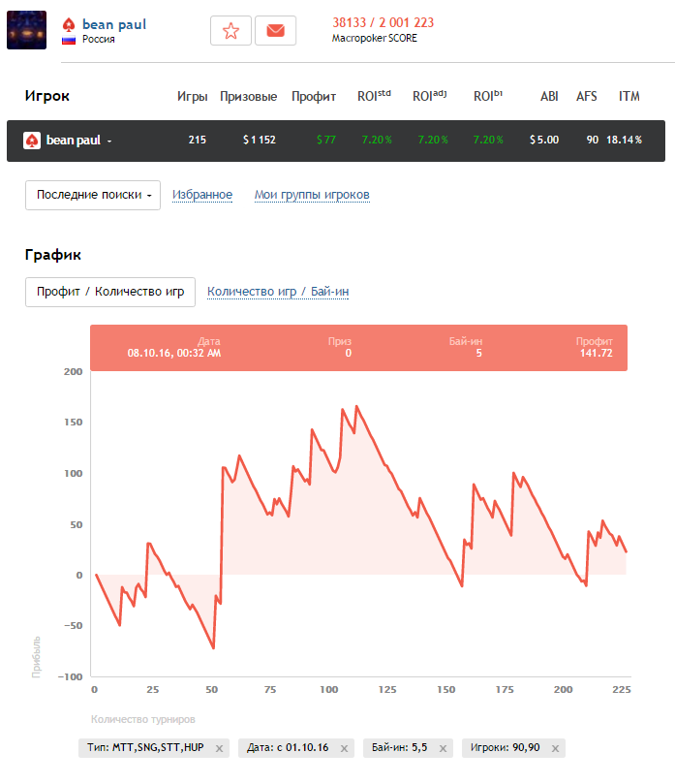Select the Профит / Количество игр tab
675x784 pixels.
[110, 292]
